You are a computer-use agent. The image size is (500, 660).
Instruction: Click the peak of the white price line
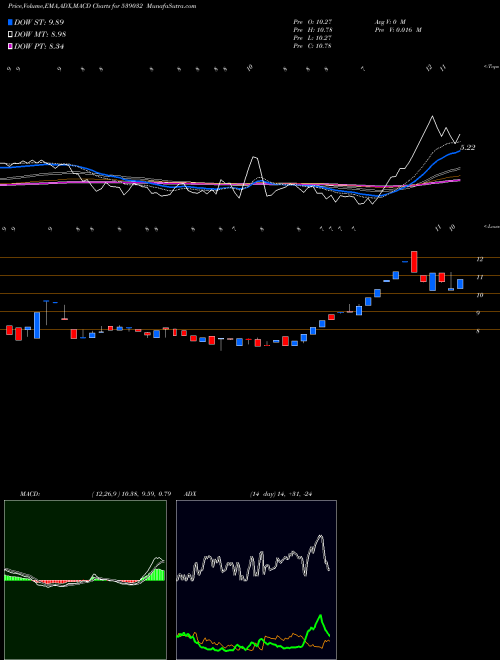click(432, 117)
